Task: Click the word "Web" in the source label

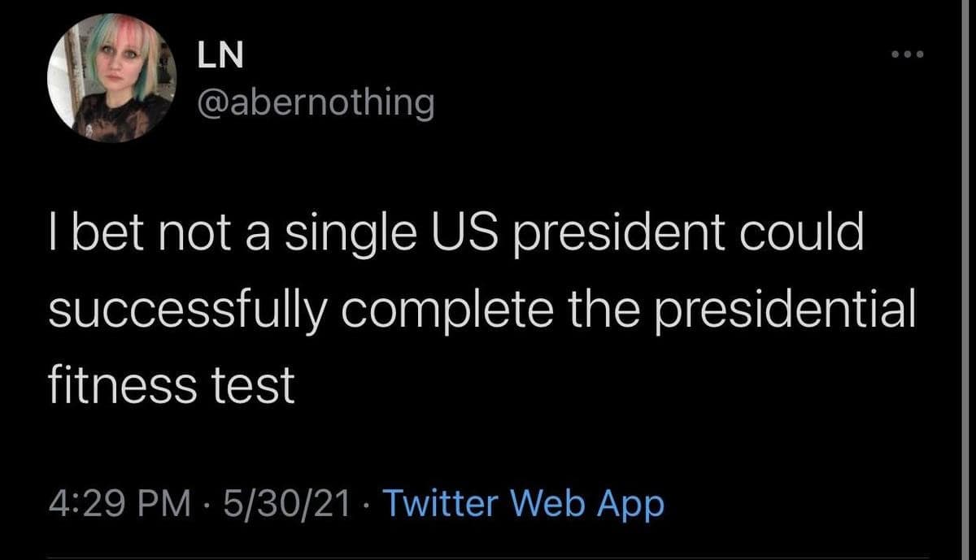Action: (553, 504)
